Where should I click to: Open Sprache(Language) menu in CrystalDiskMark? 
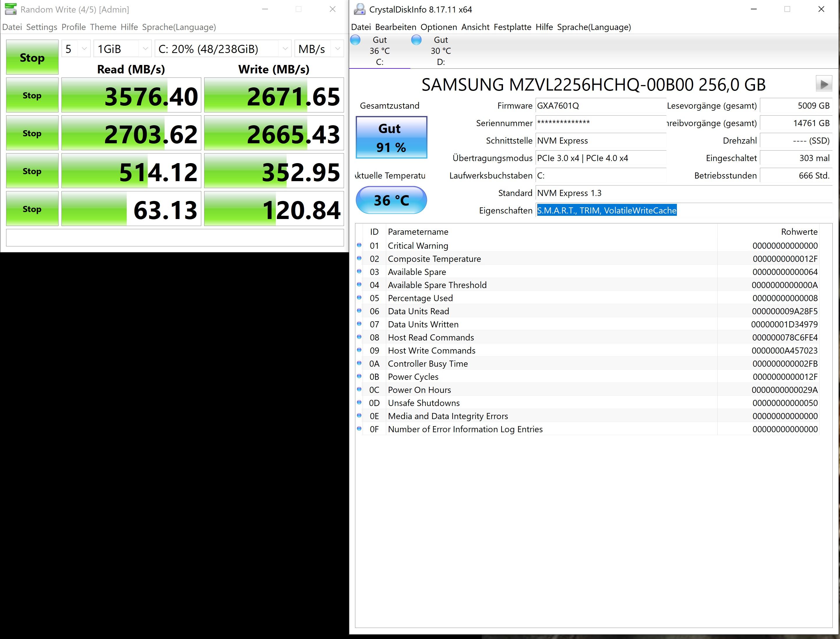point(179,27)
